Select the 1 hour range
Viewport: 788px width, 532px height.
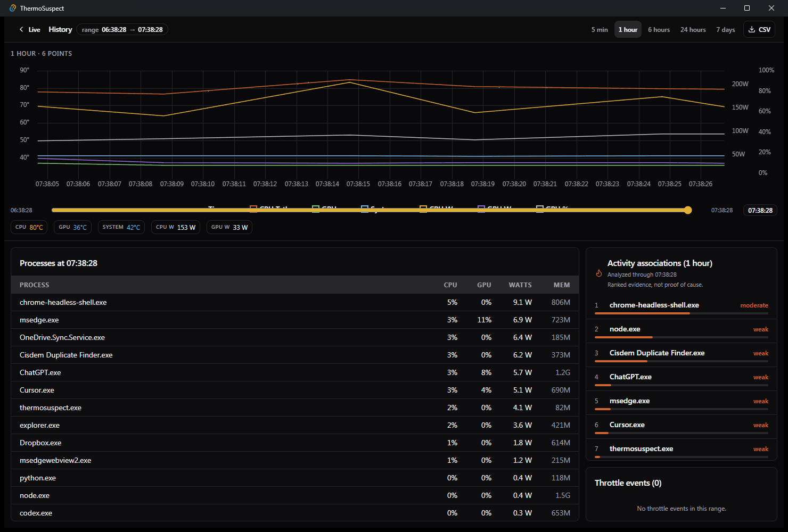tap(628, 30)
